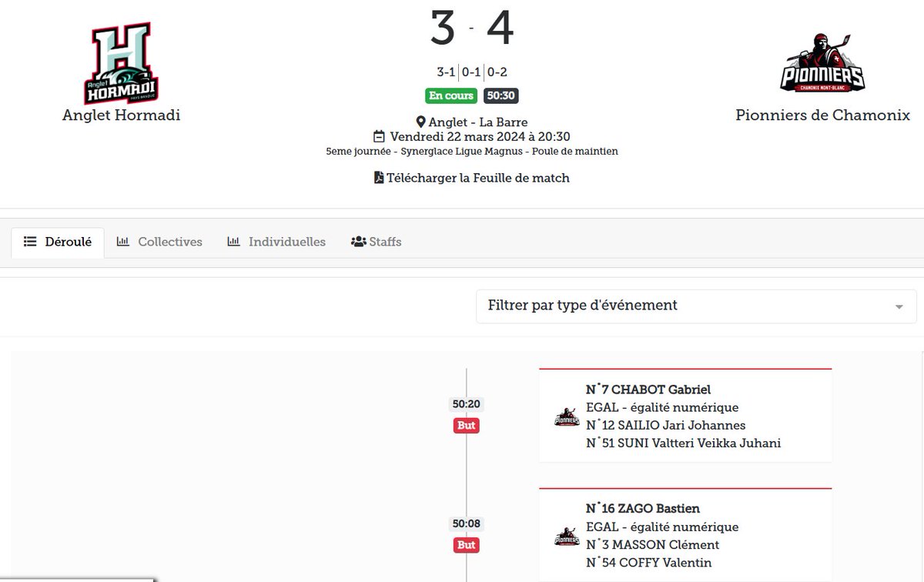Click Pionniers logo in Chabot goal card
The width and height of the screenshot is (924, 582).
[x=567, y=416]
